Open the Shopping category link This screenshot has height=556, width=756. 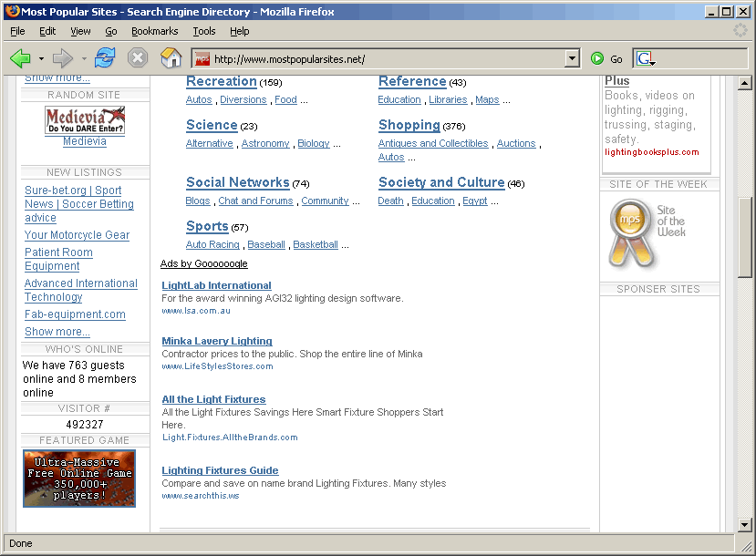point(409,125)
